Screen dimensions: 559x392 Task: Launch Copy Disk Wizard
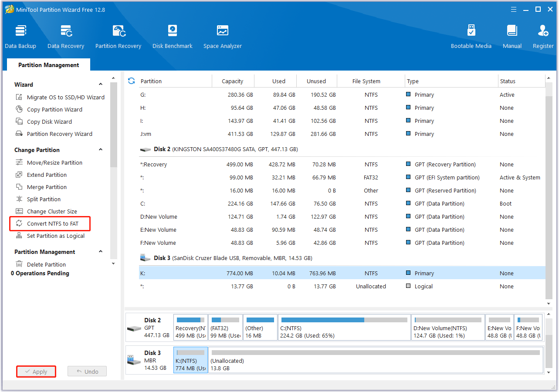pos(44,122)
